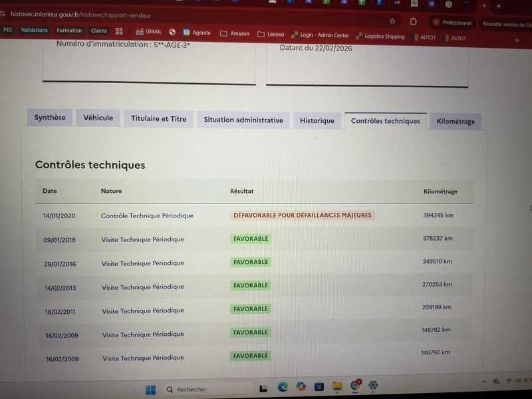The width and height of the screenshot is (532, 399).
Task: Open the Formation bookmark
Action: [69, 31]
